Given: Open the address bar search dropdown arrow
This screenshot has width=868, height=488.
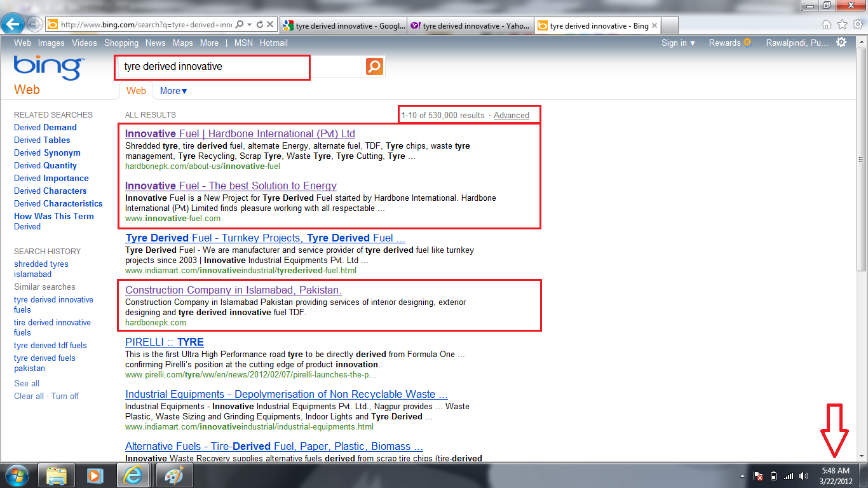Looking at the screenshot, I should [250, 25].
